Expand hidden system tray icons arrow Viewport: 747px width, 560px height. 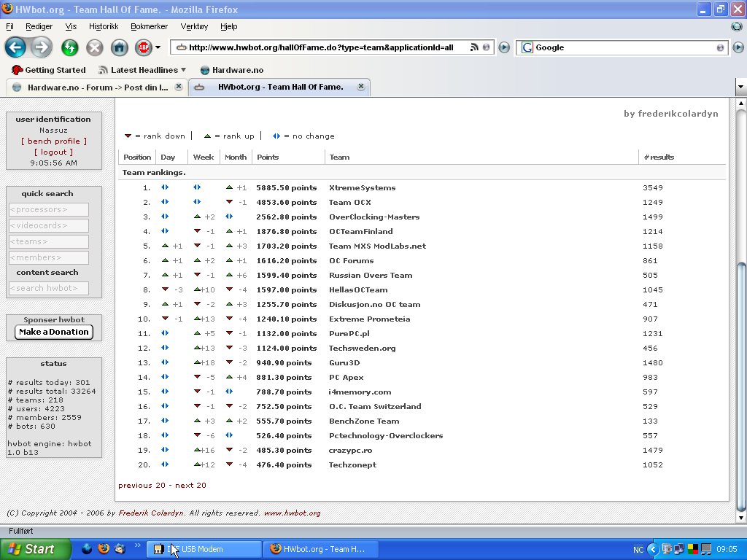click(x=653, y=550)
